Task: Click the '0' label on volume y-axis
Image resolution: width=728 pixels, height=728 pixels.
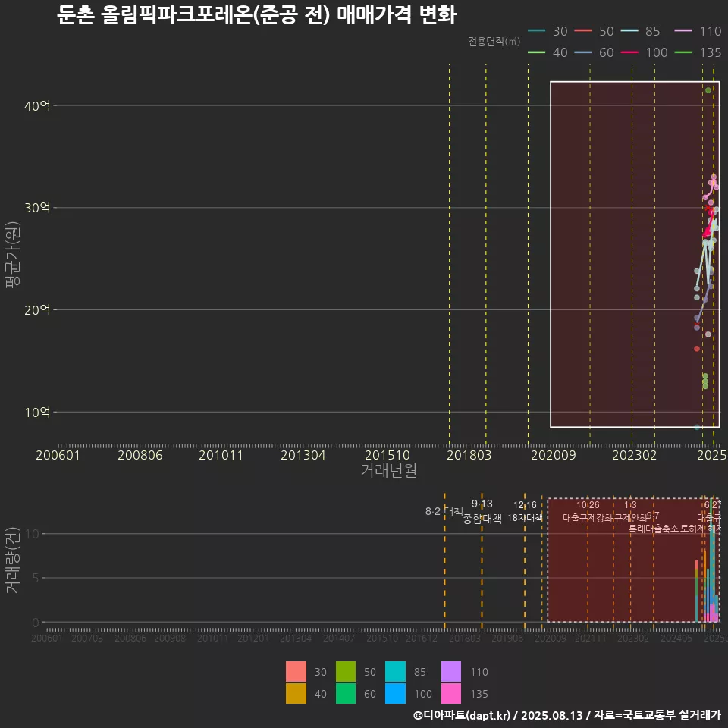Action: 36,622
